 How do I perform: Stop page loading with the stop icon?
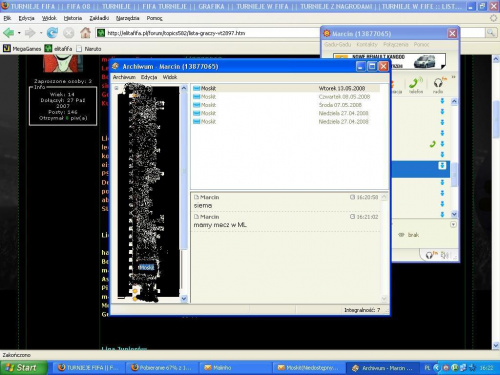coord(68,33)
